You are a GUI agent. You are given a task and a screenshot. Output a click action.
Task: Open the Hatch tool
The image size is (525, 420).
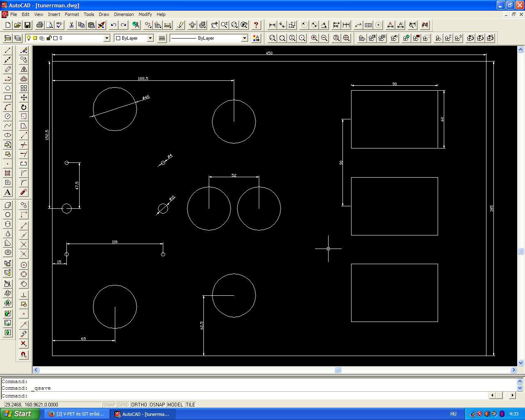tap(7, 173)
